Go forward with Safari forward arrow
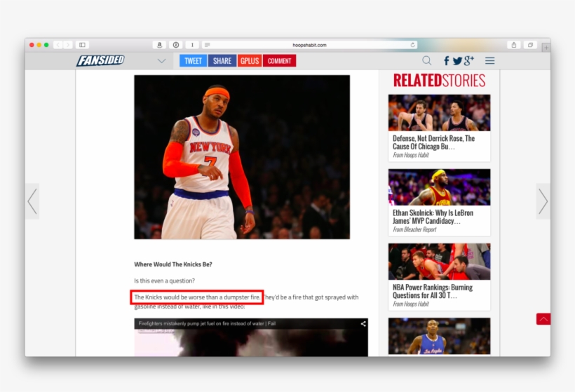This screenshot has height=392, width=575. (68, 45)
